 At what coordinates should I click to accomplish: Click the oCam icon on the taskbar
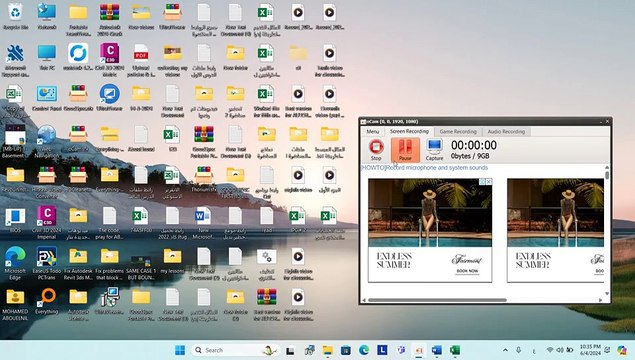pyautogui.click(x=419, y=350)
